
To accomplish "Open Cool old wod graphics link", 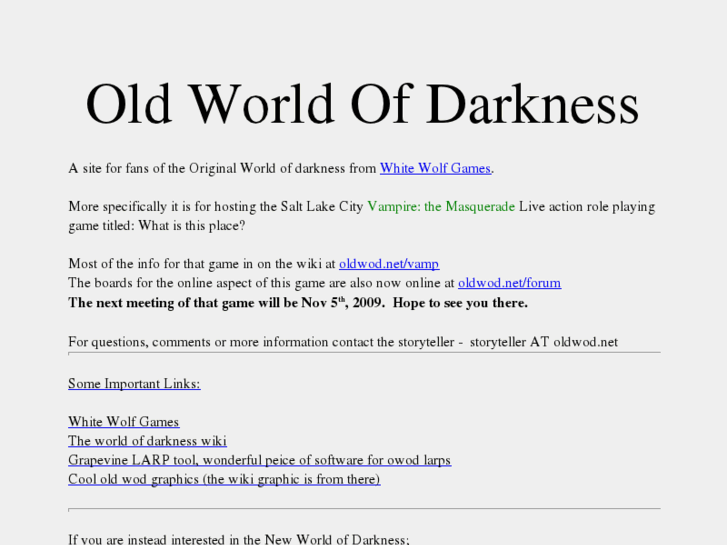I will [x=224, y=479].
